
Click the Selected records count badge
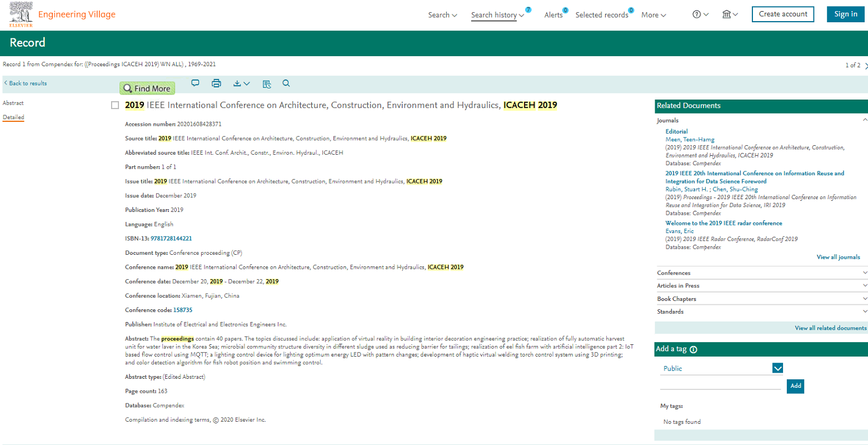pos(631,10)
